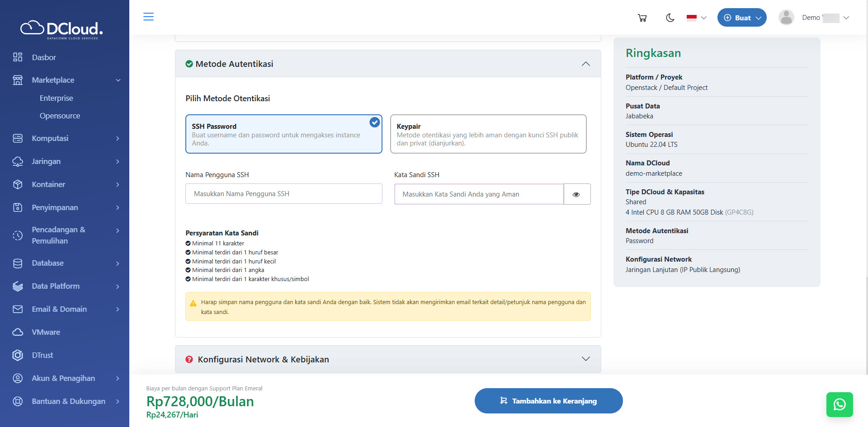This screenshot has height=427, width=868.
Task: Show password using eye icon
Action: coord(576,194)
